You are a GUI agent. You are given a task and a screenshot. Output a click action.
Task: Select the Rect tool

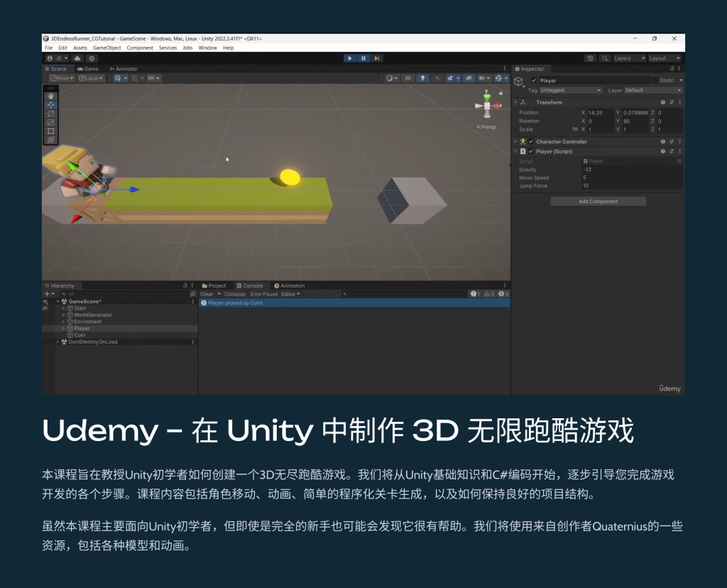click(x=50, y=131)
